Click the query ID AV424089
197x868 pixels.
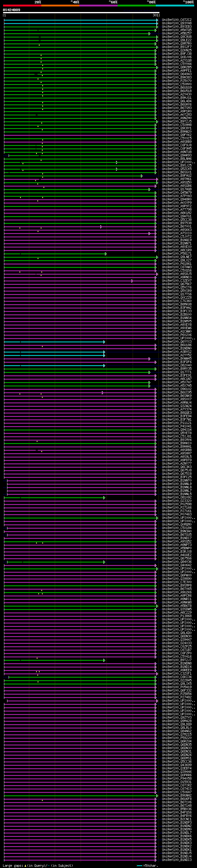[x=11, y=10]
